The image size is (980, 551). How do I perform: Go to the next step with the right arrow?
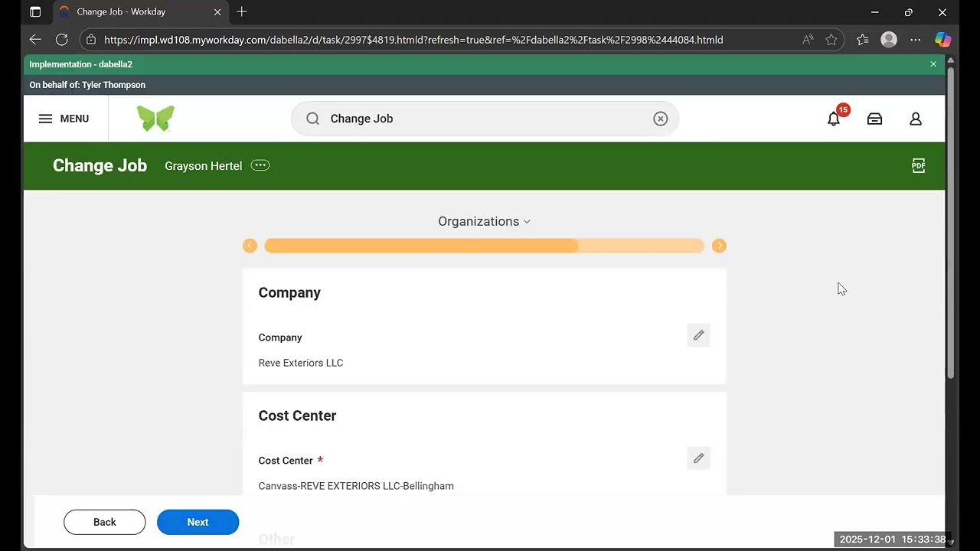pos(719,246)
